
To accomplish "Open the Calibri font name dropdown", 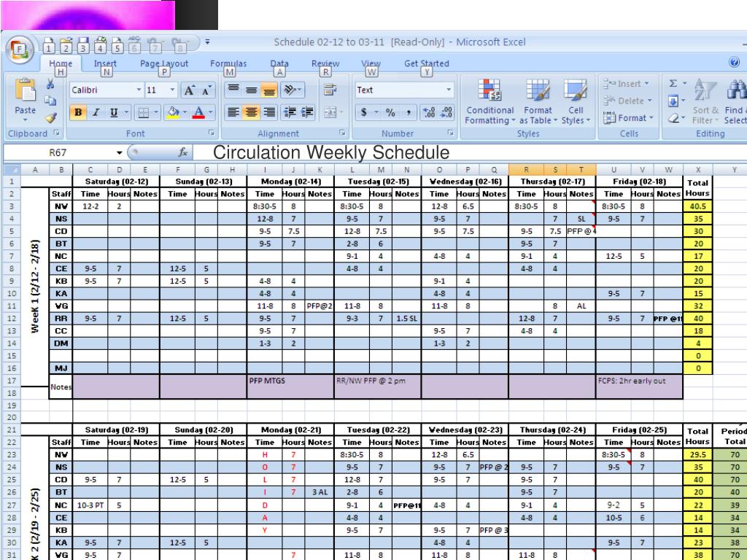I will pyautogui.click(x=139, y=90).
